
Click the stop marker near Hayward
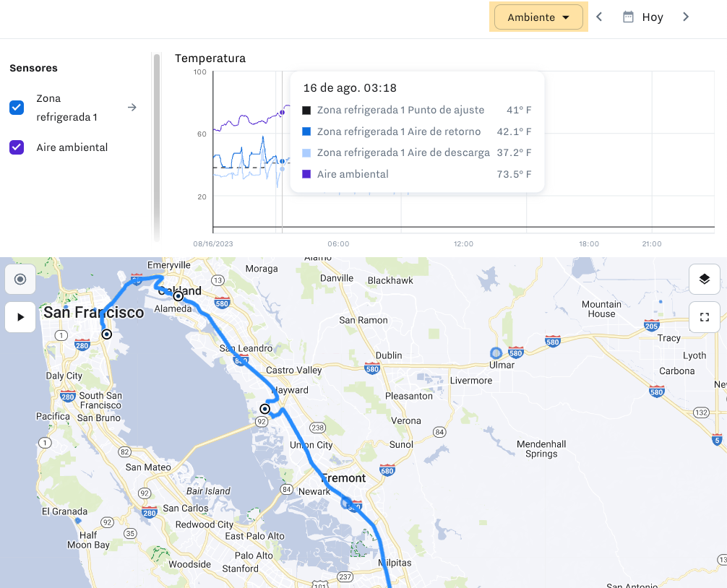click(x=264, y=409)
